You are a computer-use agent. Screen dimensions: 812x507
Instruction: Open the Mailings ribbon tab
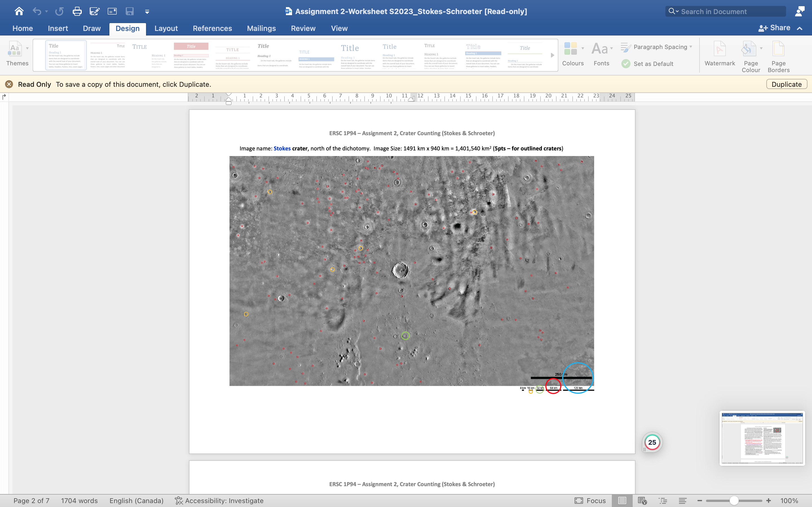pos(261,28)
